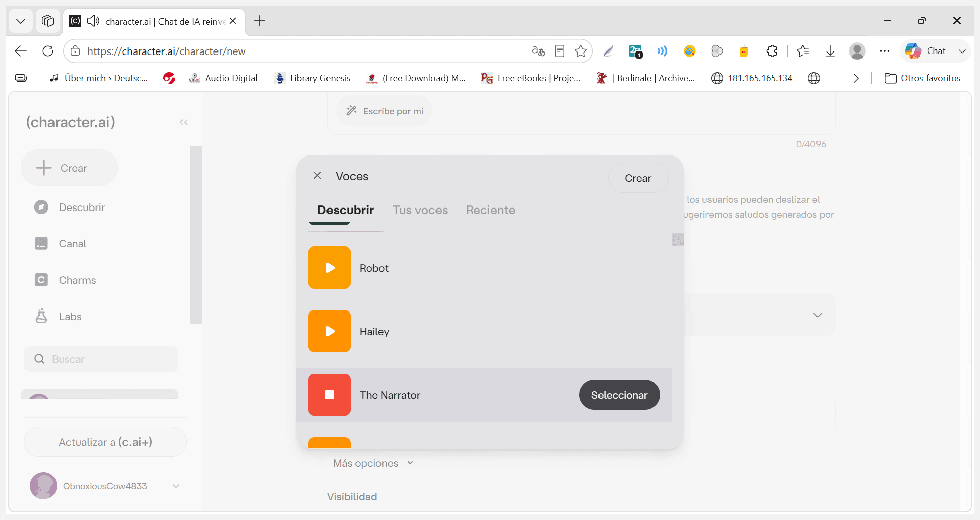Play the Robot voice sample

(x=330, y=268)
